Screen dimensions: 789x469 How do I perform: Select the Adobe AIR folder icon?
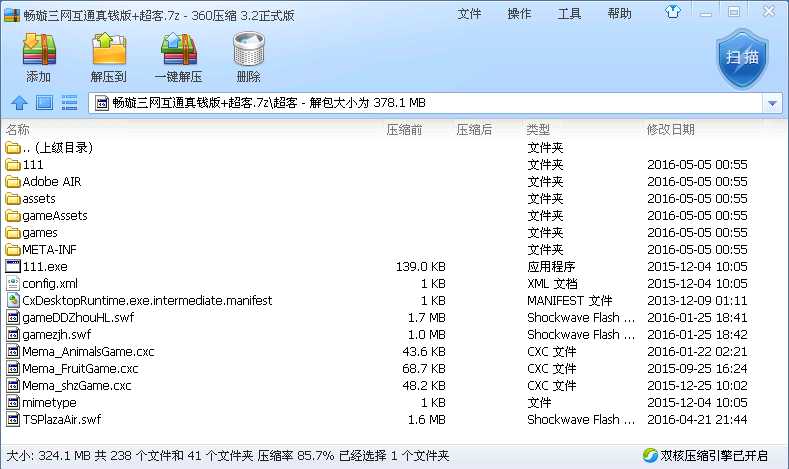pos(13,182)
